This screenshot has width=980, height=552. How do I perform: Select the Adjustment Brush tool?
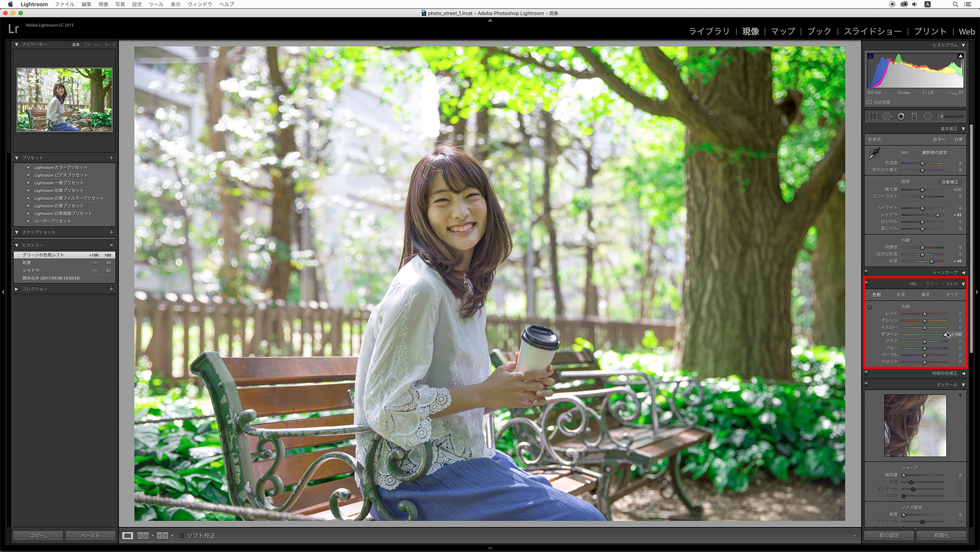point(951,116)
